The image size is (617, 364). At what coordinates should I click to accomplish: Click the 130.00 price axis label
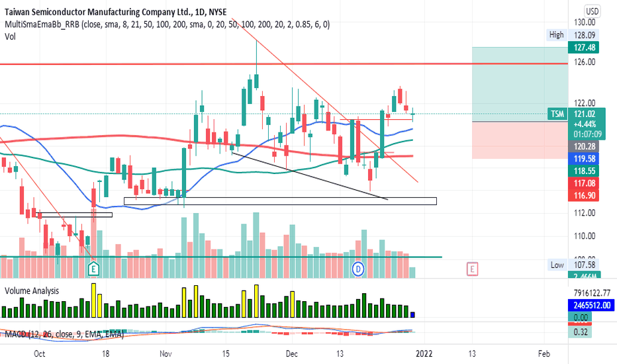click(x=585, y=23)
